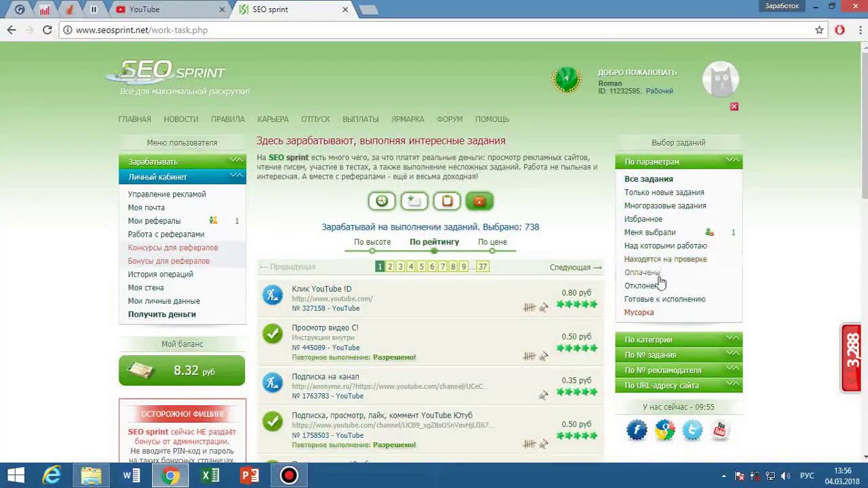Screen dimensions: 868x488
Task: Bookmark this page with the star icon
Action: 819,30
